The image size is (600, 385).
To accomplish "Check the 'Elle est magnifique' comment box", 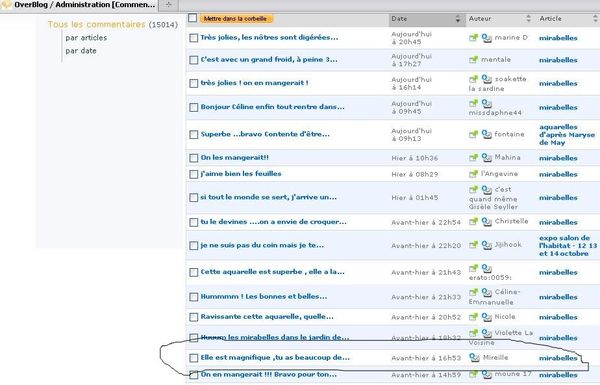I will [x=194, y=358].
